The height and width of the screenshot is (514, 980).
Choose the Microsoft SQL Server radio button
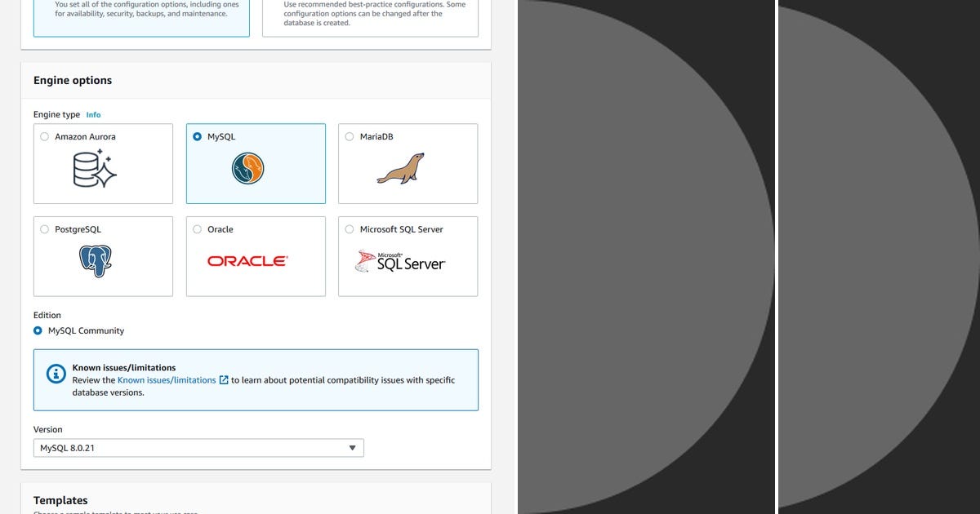[x=350, y=229]
